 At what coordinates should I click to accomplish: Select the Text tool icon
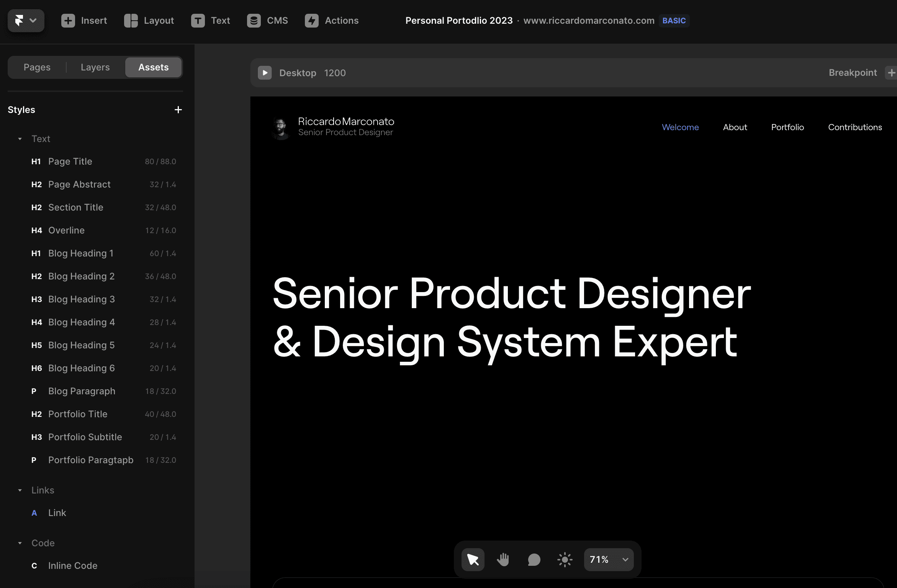(x=198, y=21)
